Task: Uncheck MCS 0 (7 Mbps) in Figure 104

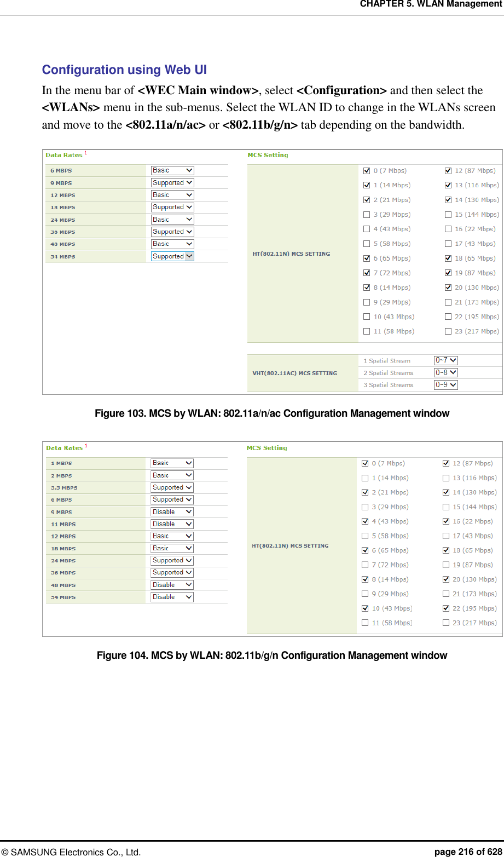Action: point(365,463)
